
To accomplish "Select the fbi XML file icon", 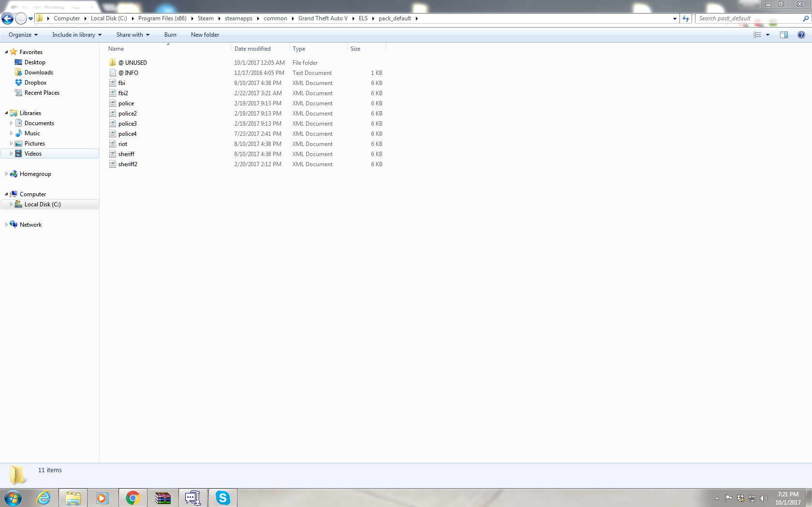I will (113, 83).
